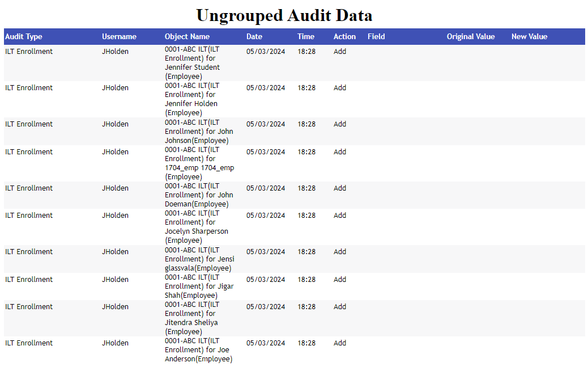Screen dimensions: 588x367
Task: Click the Jennifer Holden enrollment object name
Action: [x=191, y=99]
